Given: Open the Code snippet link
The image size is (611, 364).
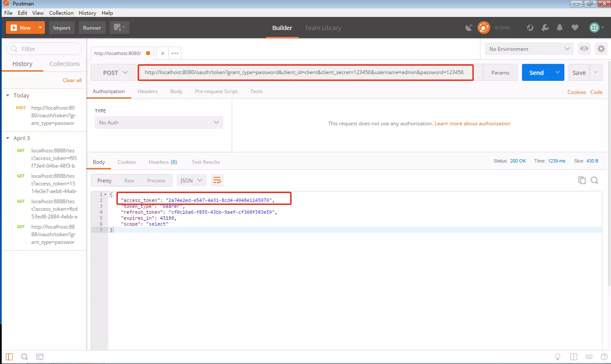Looking at the screenshot, I should (x=596, y=92).
